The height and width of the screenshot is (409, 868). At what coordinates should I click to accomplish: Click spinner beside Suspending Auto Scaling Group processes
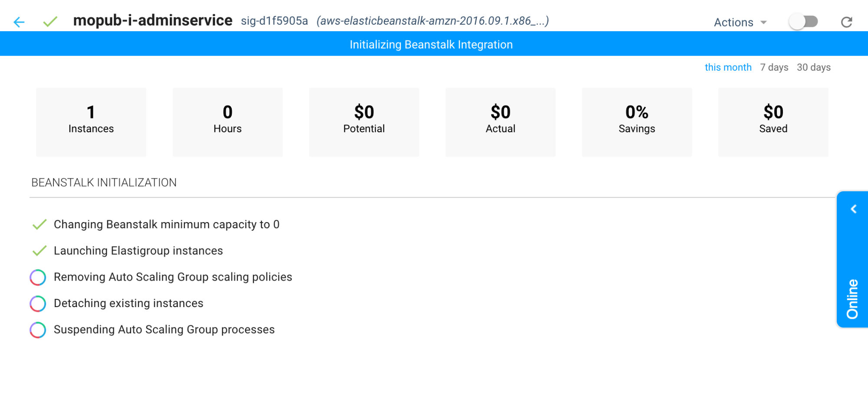pyautogui.click(x=38, y=330)
